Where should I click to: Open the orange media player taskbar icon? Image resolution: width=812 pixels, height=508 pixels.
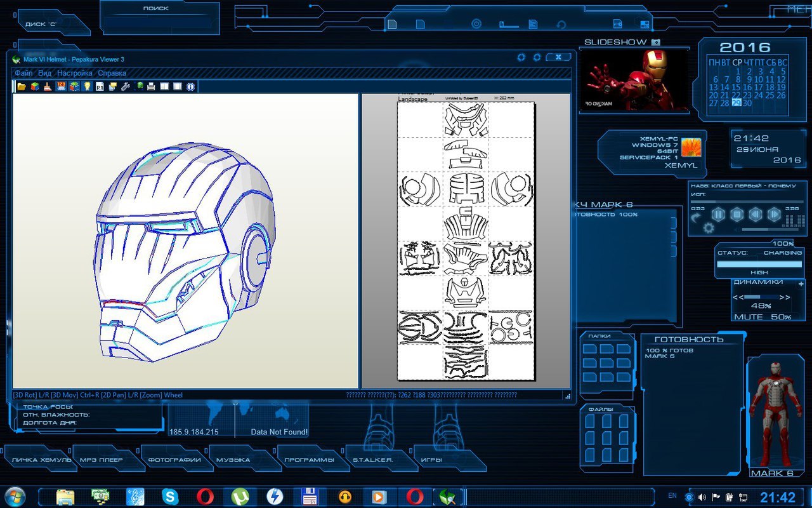click(x=379, y=497)
